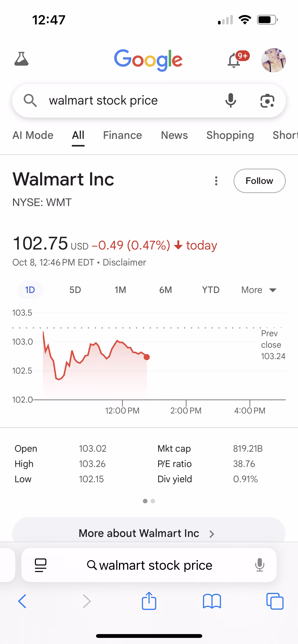The width and height of the screenshot is (298, 644).
Task: Tap the voice search microphone in Google search box
Action: tap(231, 100)
